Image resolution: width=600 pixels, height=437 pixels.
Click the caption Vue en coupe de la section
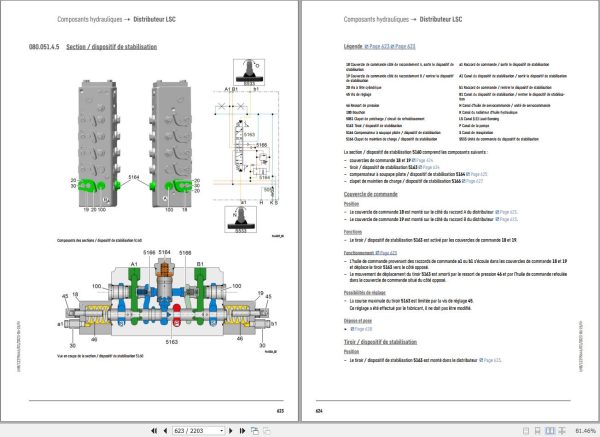(x=100, y=356)
